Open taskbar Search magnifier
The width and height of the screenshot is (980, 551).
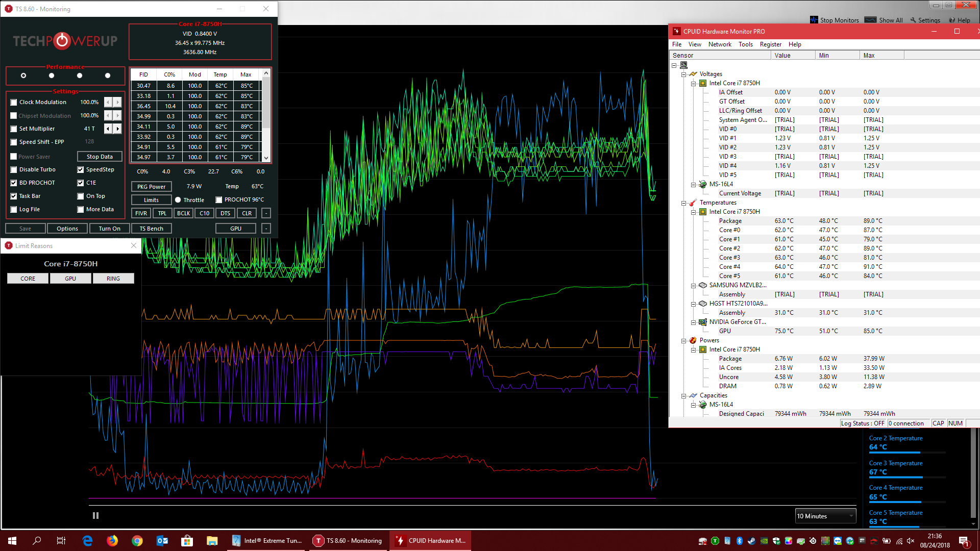[x=37, y=541]
